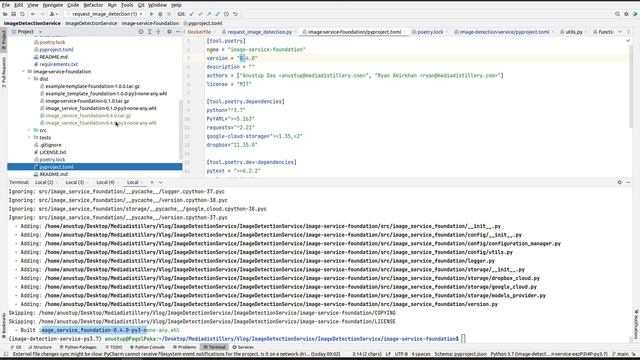Add a new terminal tab with plus

(152, 182)
